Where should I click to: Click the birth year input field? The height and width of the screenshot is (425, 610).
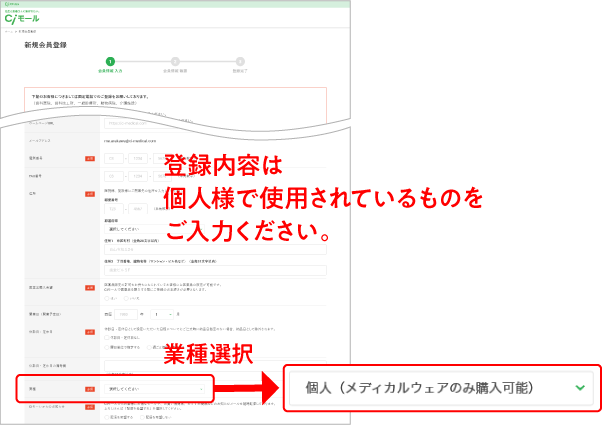click(x=126, y=314)
